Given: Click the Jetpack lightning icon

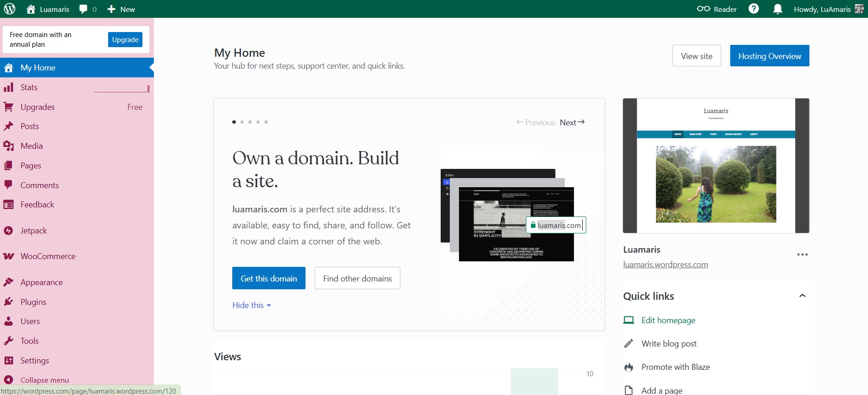Looking at the screenshot, I should tap(9, 231).
